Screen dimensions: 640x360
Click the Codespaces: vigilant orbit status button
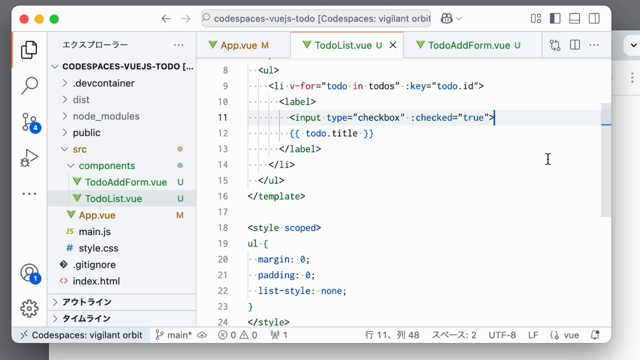[82, 335]
